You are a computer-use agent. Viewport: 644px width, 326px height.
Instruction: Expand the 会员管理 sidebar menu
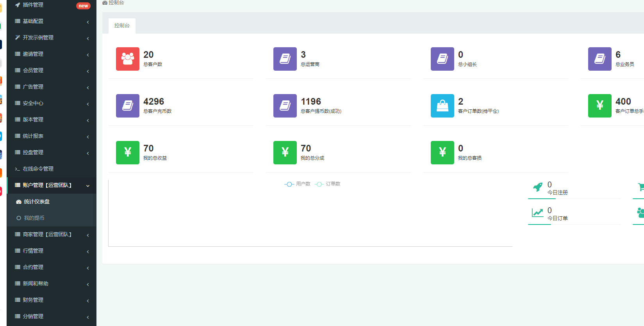pyautogui.click(x=51, y=71)
